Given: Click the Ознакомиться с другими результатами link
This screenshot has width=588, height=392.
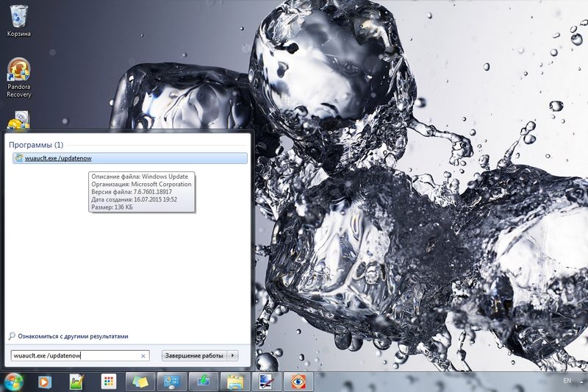Looking at the screenshot, I should coord(73,336).
